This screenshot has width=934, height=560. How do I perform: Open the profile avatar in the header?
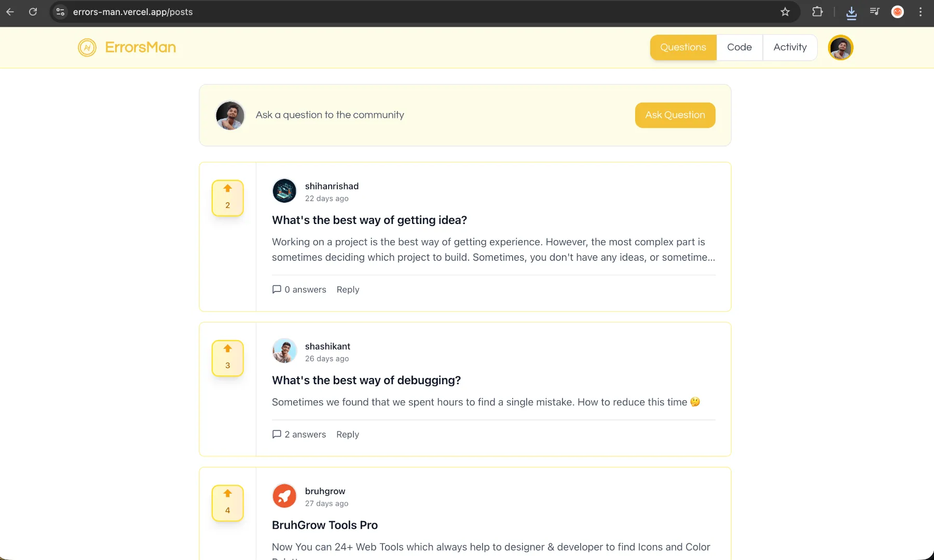pos(841,48)
